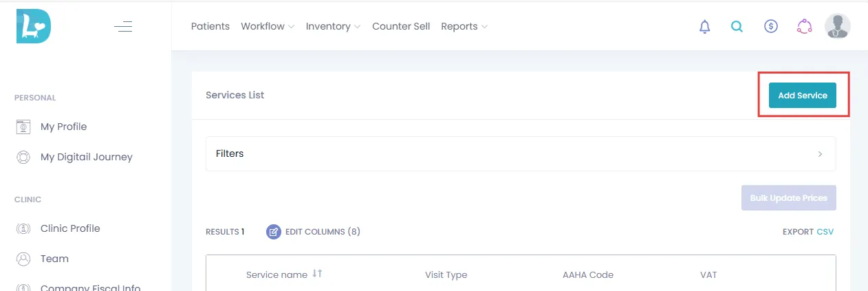Click the Digitail logo

coord(34,26)
